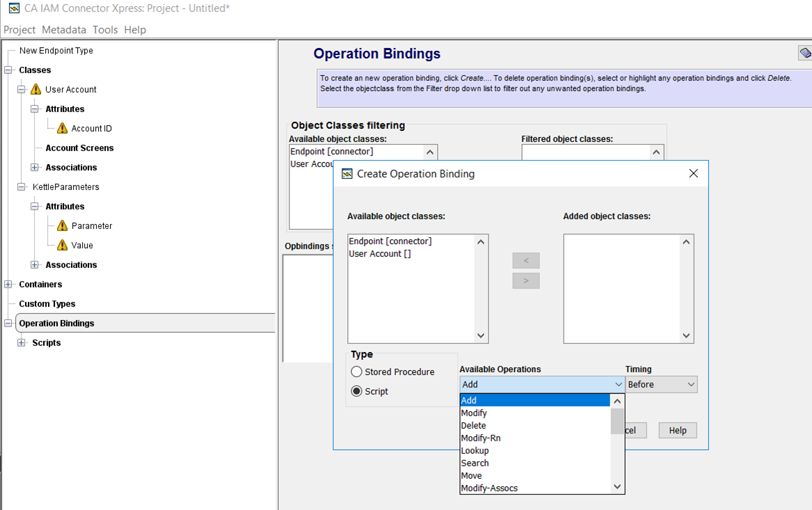Screen dimensions: 812x510
Task: Select the Account ID tree item
Action: coord(91,129)
